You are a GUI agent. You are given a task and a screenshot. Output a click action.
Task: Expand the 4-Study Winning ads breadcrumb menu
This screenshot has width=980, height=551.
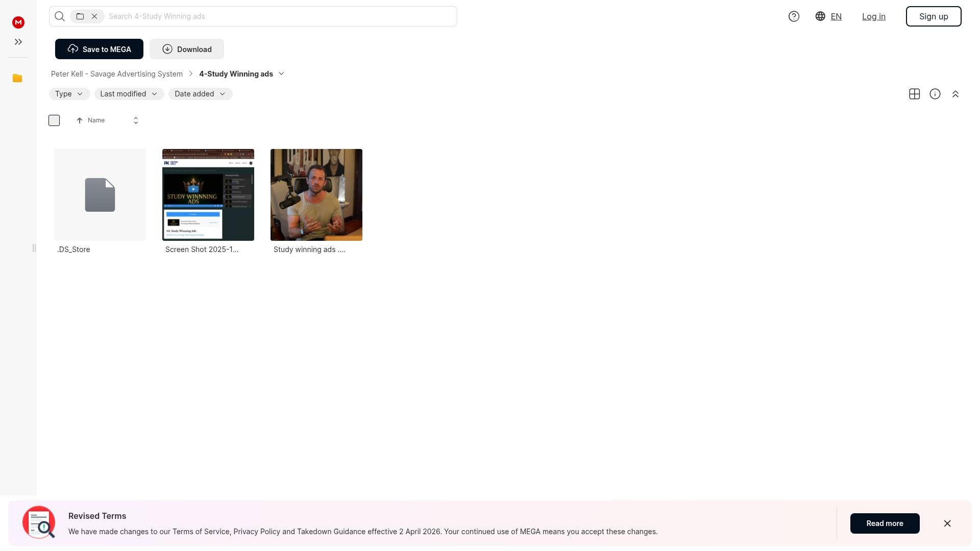281,74
